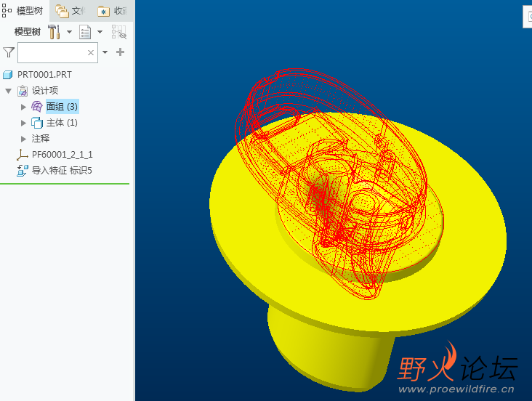This screenshot has height=401, width=532.
Task: Click the 设计项 folder icon
Action: tap(23, 91)
